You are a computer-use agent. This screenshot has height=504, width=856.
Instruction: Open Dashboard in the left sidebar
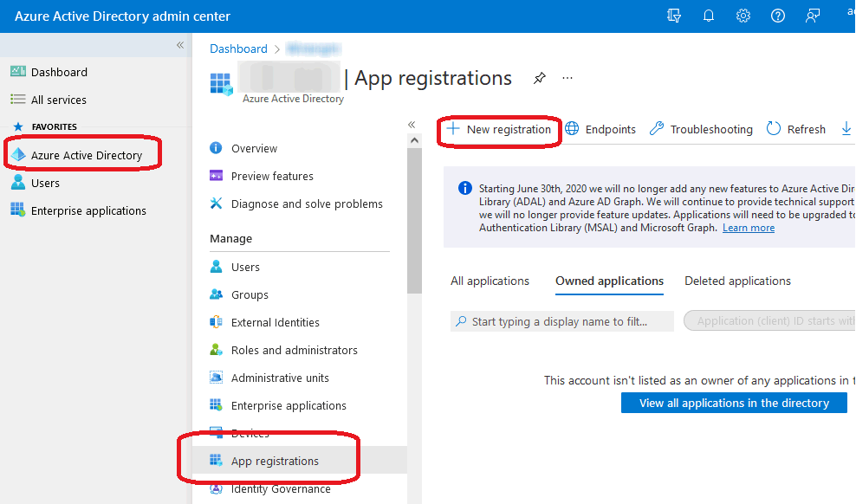tap(59, 72)
